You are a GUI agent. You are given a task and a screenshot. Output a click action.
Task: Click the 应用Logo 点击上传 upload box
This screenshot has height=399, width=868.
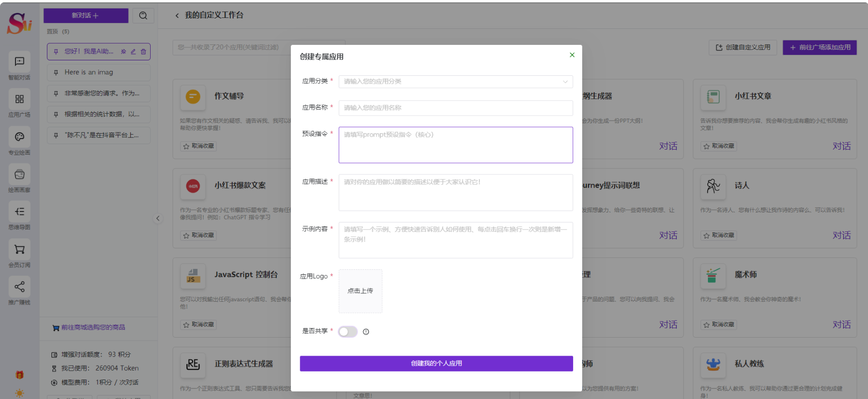(360, 291)
